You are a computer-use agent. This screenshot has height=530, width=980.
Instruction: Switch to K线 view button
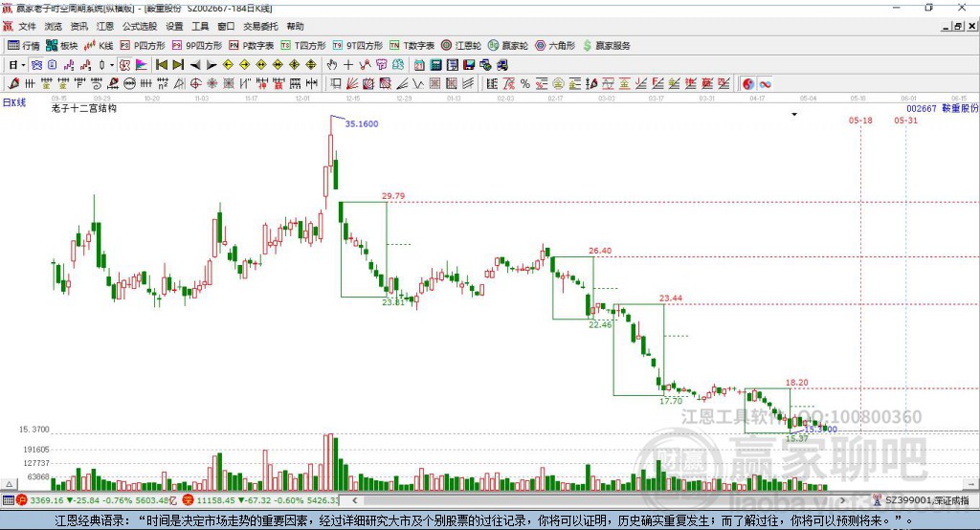99,46
